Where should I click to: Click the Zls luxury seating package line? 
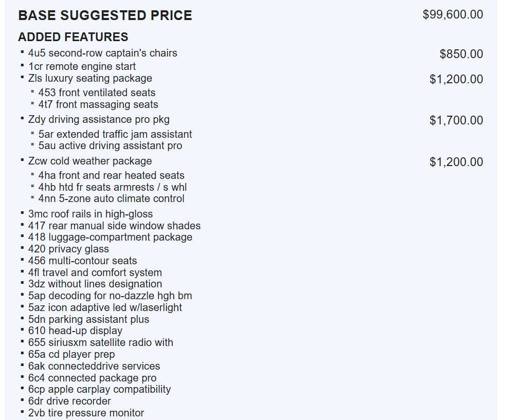point(90,78)
